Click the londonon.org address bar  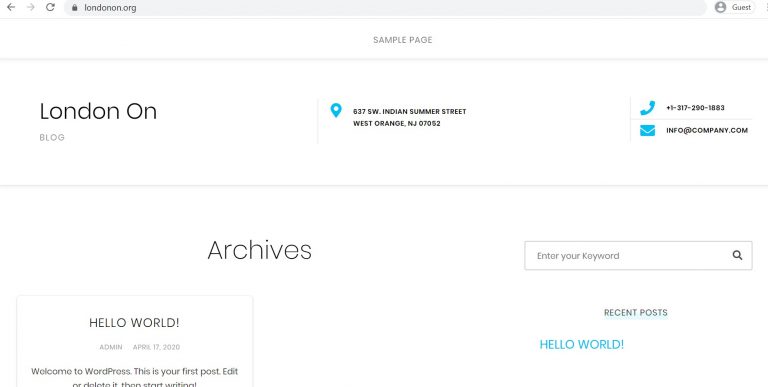coord(385,8)
